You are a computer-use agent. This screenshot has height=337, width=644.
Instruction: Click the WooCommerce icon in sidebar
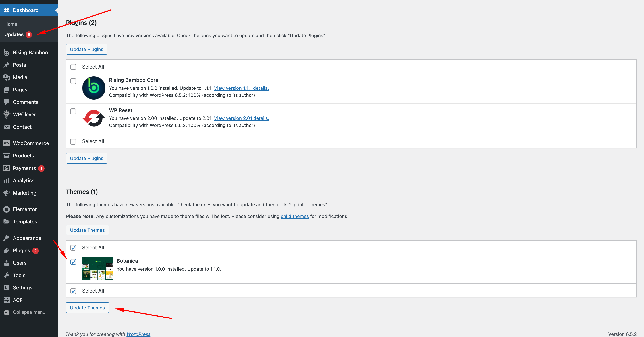point(7,143)
